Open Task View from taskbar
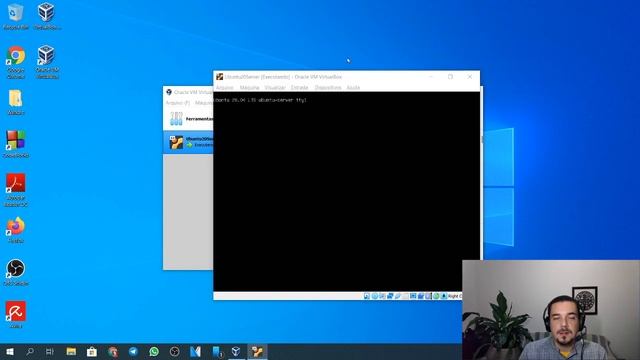 (x=50, y=351)
